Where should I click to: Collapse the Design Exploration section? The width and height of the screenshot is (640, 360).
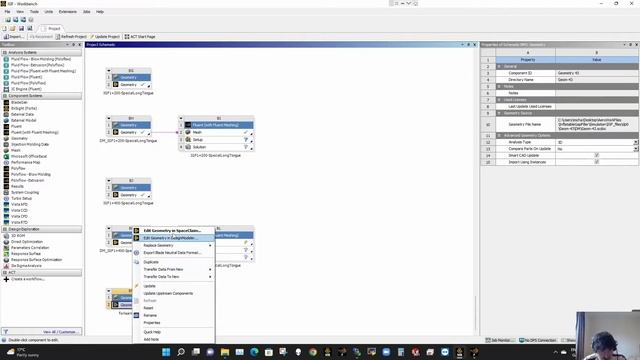point(5,229)
